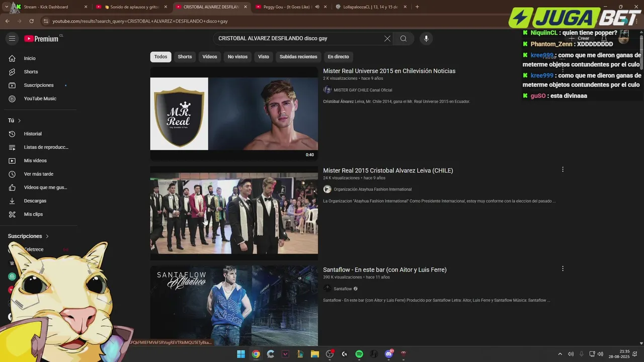Open Suscripciones in the sidebar
Screen dimensions: 644x362
38,85
